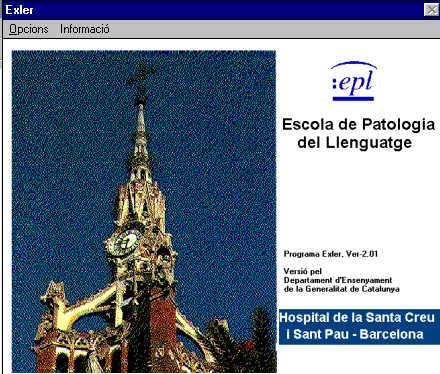
Task: Close the Exler window
Action: tap(431, 10)
